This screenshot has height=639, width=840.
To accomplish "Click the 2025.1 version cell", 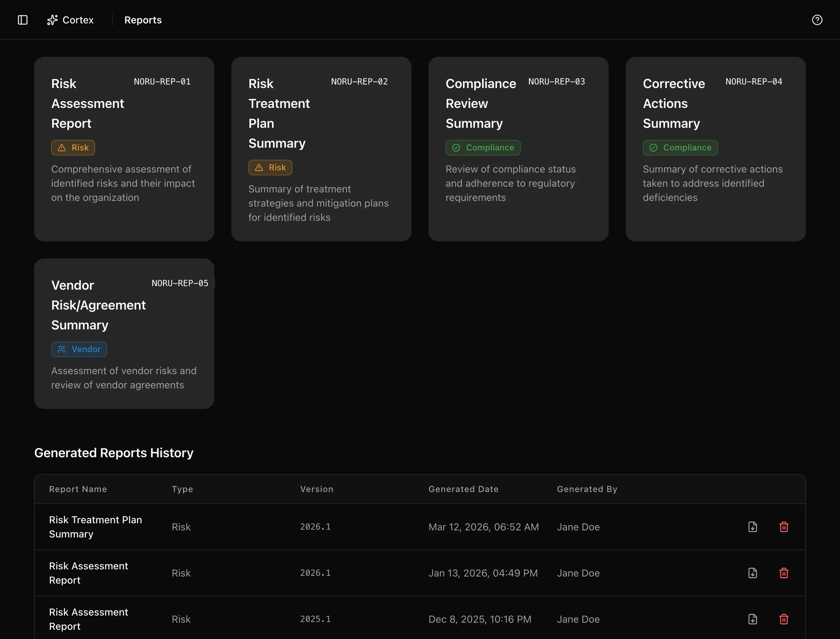I will pyautogui.click(x=315, y=619).
